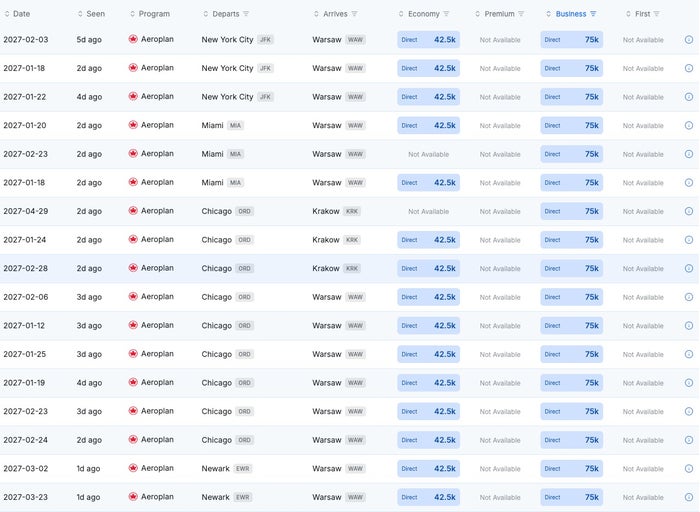Select Economy 42.5k fare on 2027-02-28
The width and height of the screenshot is (700, 512).
pyautogui.click(x=429, y=268)
